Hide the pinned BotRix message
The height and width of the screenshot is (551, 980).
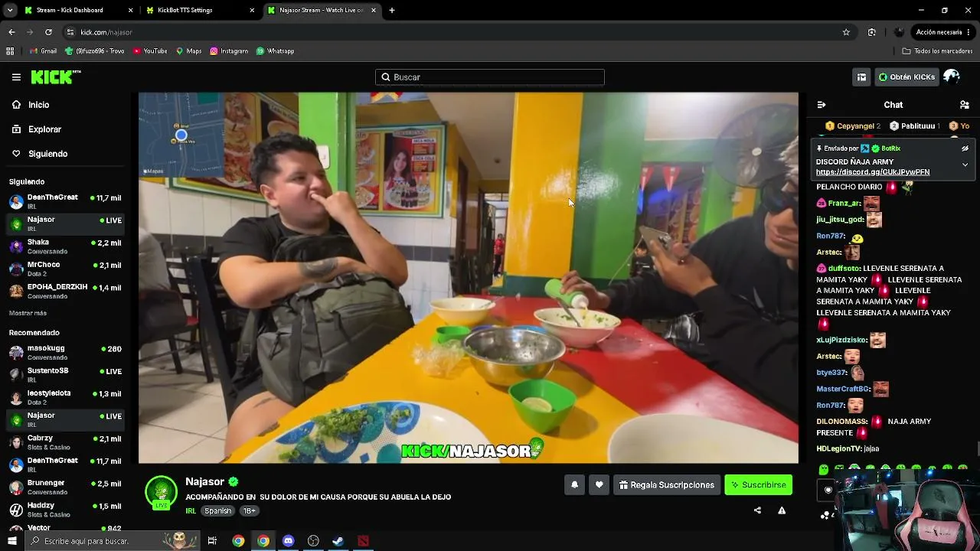click(x=965, y=148)
